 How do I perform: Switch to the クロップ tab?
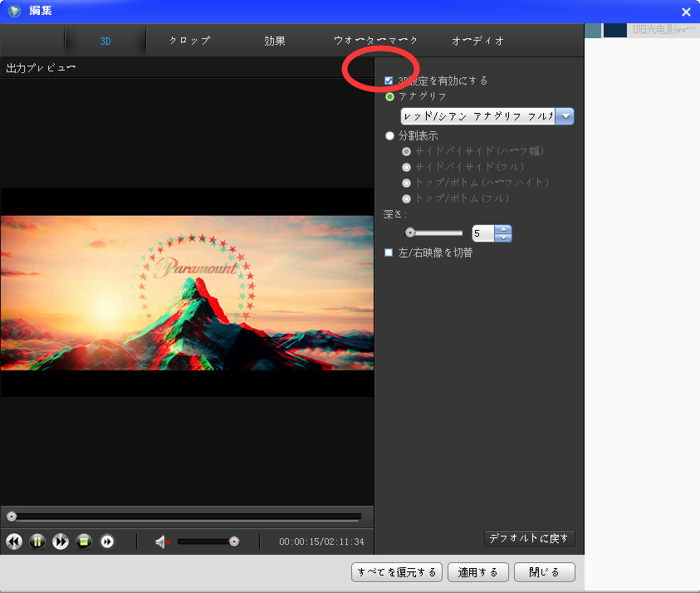[x=189, y=40]
